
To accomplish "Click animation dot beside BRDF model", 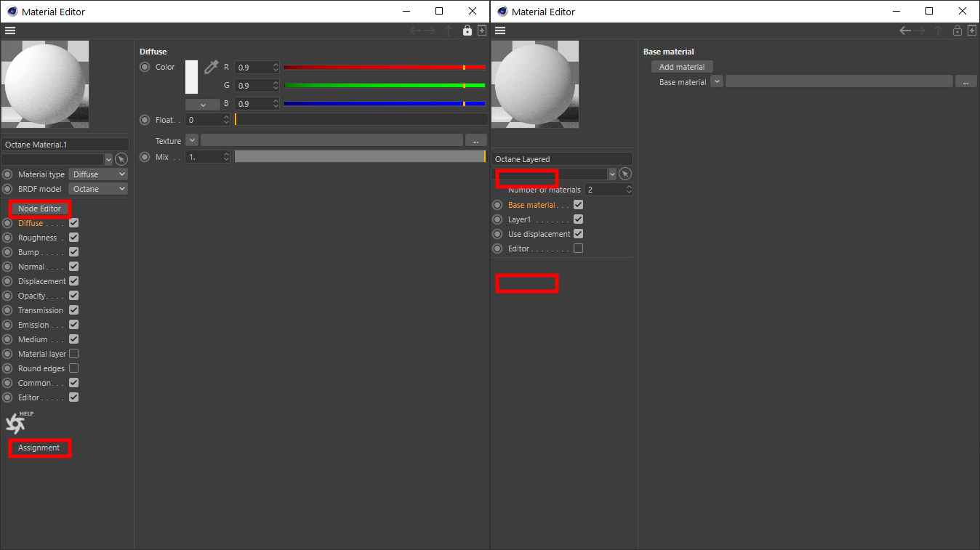I will pyautogui.click(x=7, y=189).
